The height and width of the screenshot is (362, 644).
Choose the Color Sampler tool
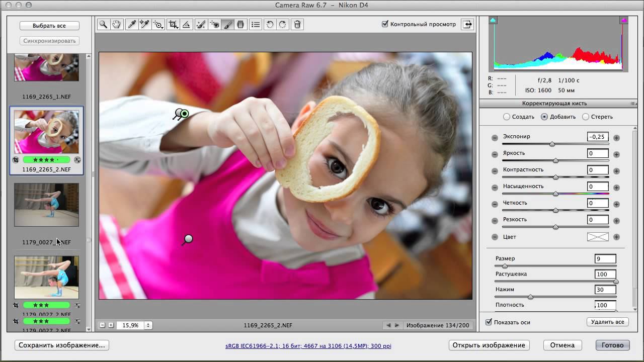[144, 24]
